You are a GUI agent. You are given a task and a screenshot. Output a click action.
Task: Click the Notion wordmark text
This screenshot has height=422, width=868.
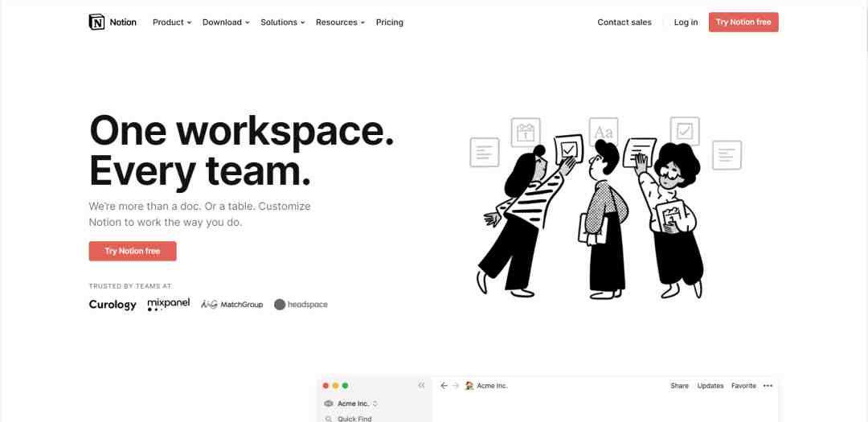pos(123,23)
